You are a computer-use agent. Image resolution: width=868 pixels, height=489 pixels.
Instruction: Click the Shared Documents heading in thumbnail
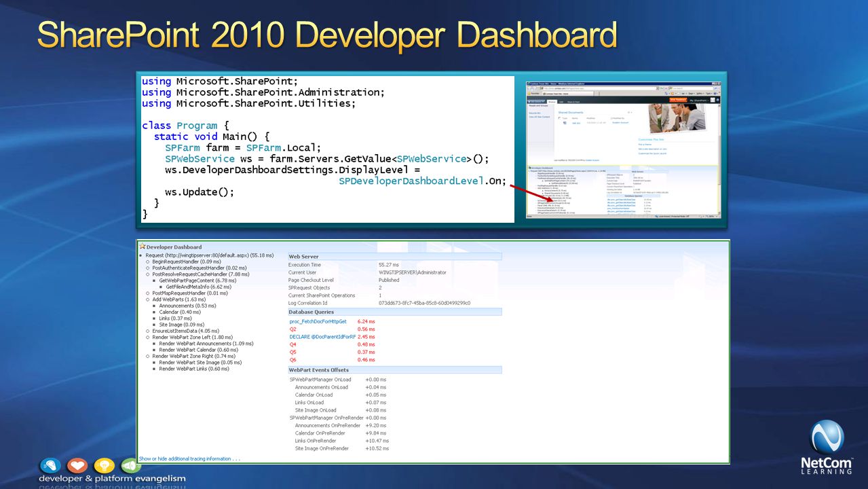pos(571,113)
